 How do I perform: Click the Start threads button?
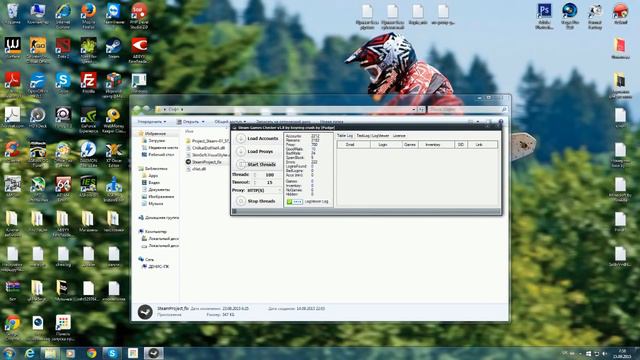pyautogui.click(x=257, y=164)
